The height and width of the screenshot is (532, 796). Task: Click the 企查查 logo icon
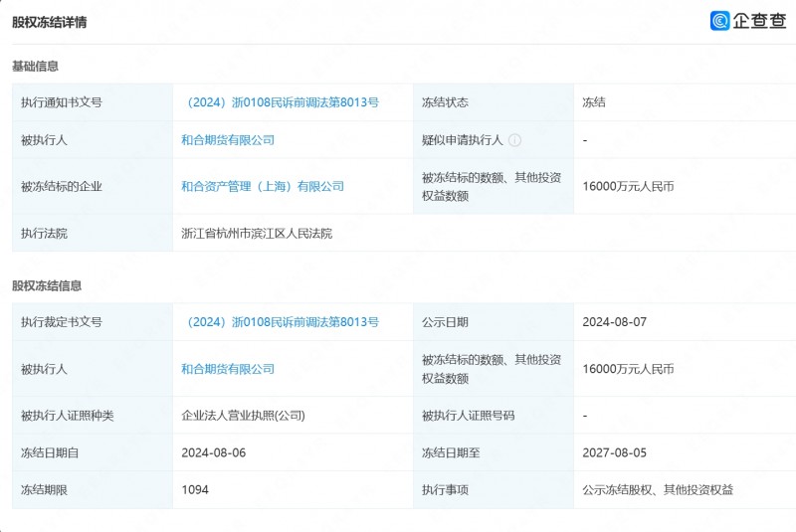[x=719, y=20]
